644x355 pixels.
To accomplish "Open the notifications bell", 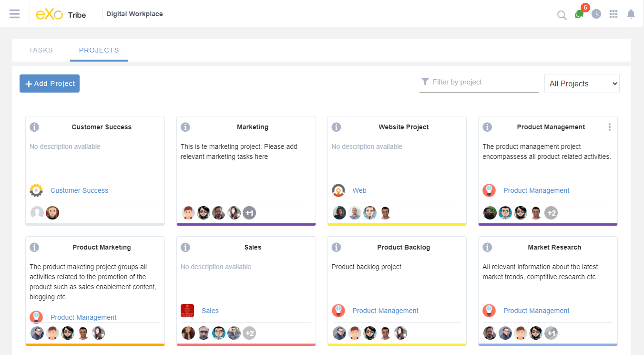I will [631, 14].
